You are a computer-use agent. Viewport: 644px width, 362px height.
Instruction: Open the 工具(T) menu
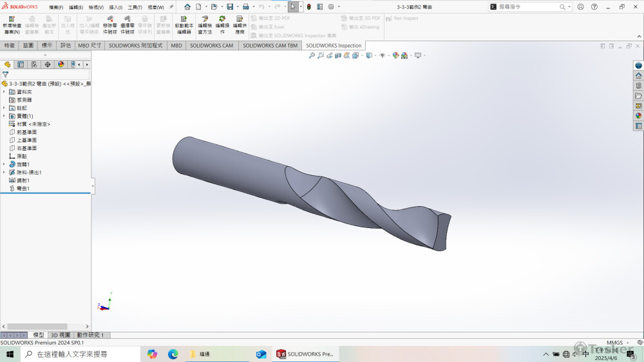tap(135, 7)
